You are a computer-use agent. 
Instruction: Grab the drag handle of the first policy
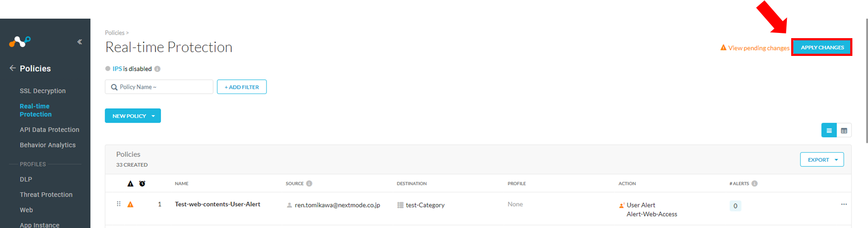tap(118, 204)
